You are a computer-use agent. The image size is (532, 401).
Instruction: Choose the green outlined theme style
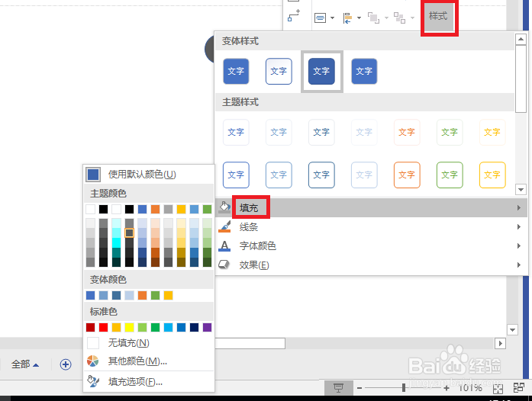[x=450, y=175]
